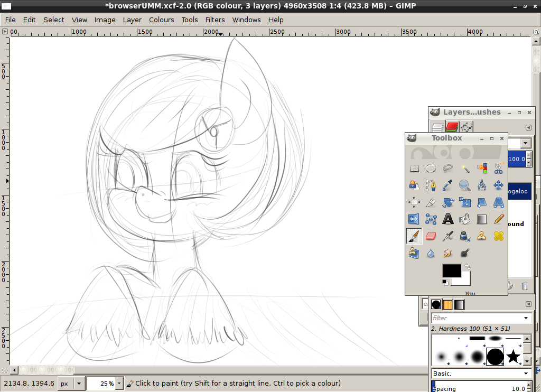This screenshot has height=392, width=541.
Task: Select the Blend gradient tool
Action: [x=482, y=219]
